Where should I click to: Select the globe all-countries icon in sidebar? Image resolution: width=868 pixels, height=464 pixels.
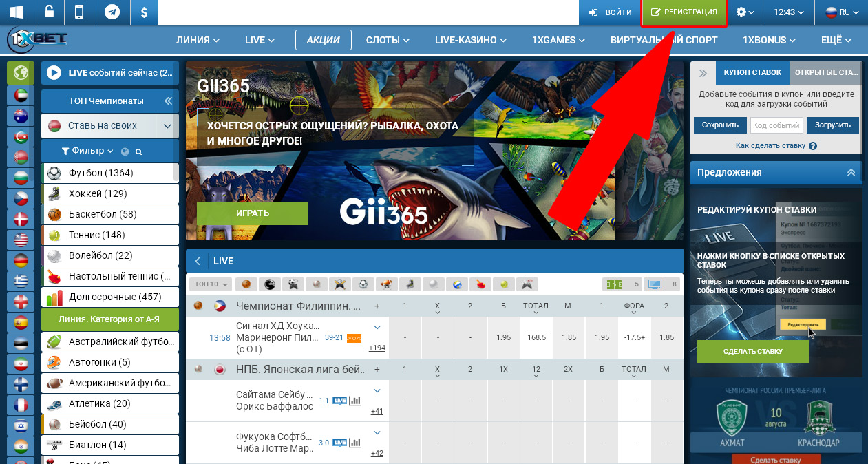(21, 73)
